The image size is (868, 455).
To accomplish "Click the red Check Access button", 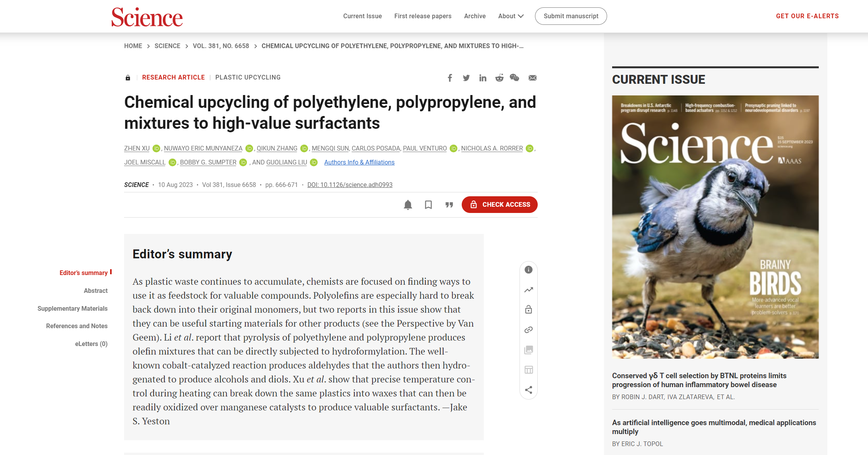I will point(499,204).
